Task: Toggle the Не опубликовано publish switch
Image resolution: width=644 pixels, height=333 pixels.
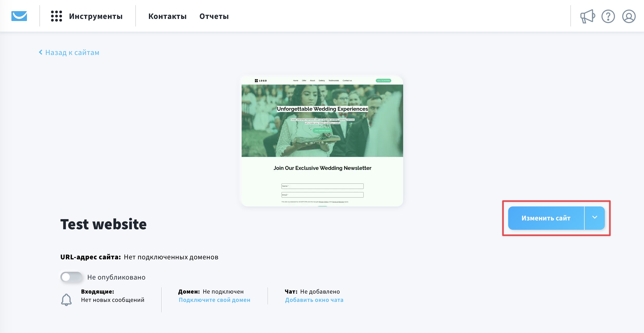Action: pyautogui.click(x=71, y=277)
